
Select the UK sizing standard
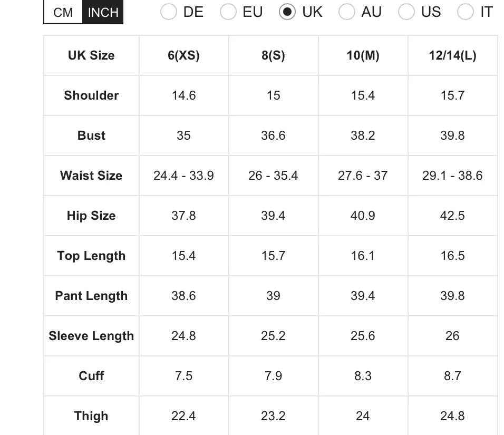coord(287,12)
